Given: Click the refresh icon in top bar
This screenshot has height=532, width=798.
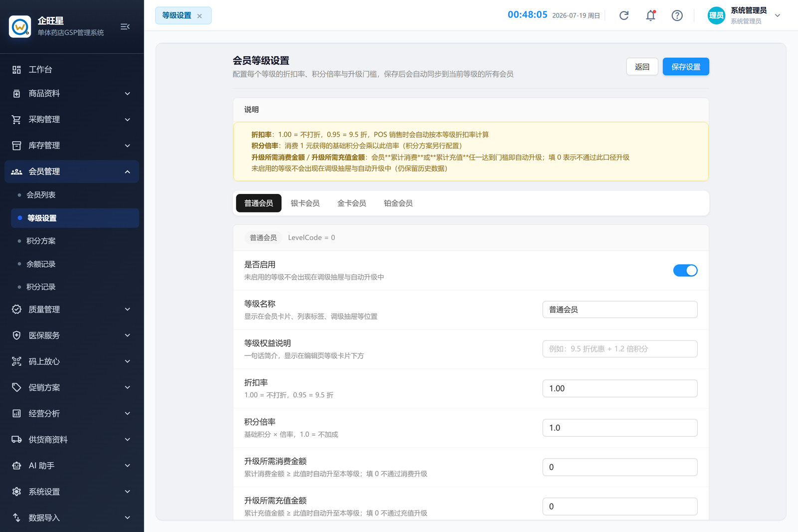Looking at the screenshot, I should click(624, 15).
